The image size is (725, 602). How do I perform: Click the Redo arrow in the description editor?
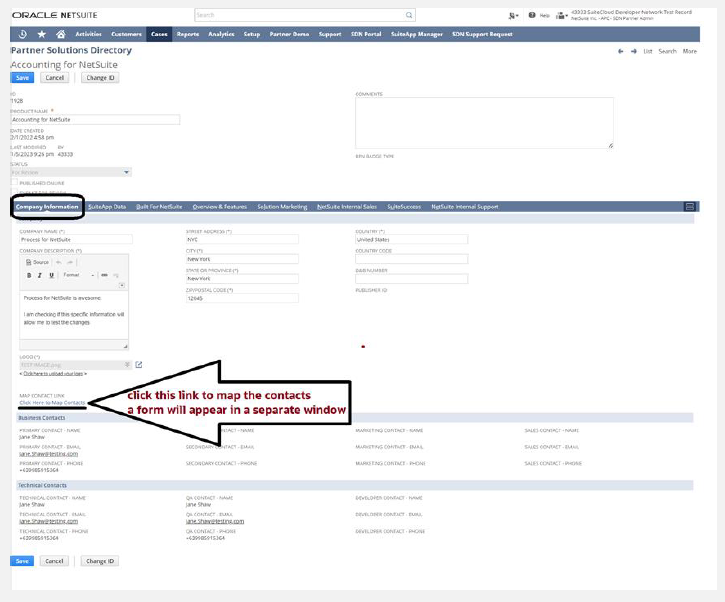click(70, 262)
